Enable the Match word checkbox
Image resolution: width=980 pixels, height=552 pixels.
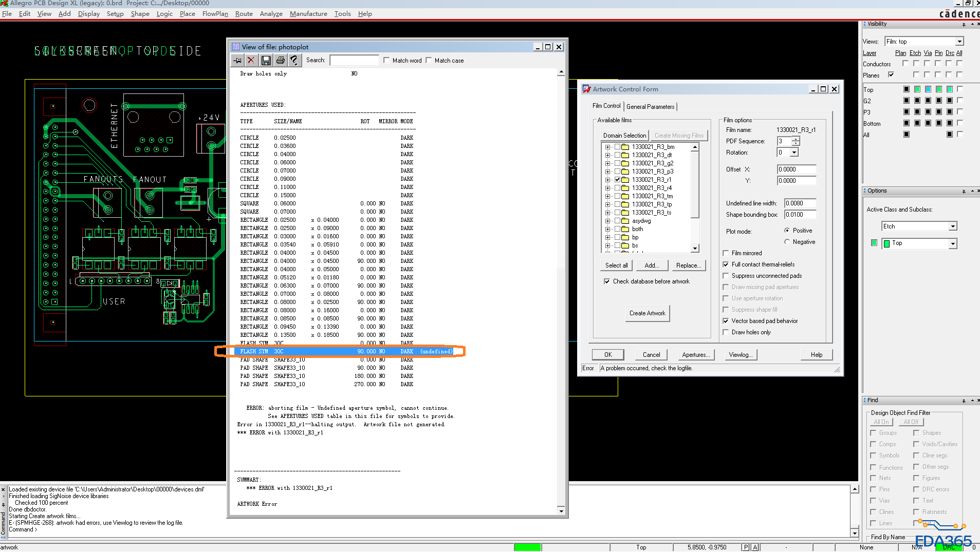386,61
